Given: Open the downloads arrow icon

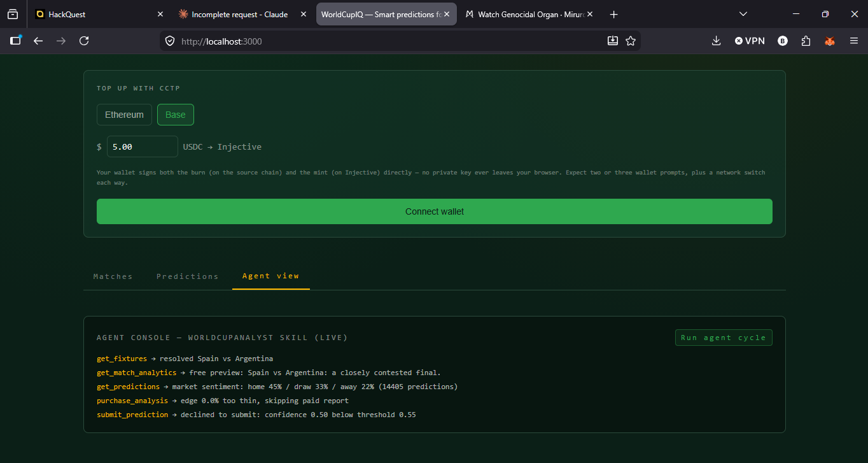Looking at the screenshot, I should tap(716, 41).
